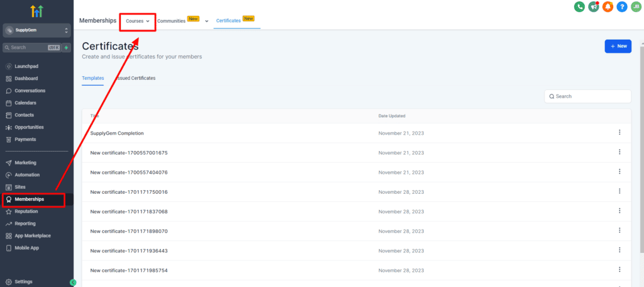Switch to Issued Certificates tab

pyautogui.click(x=136, y=78)
